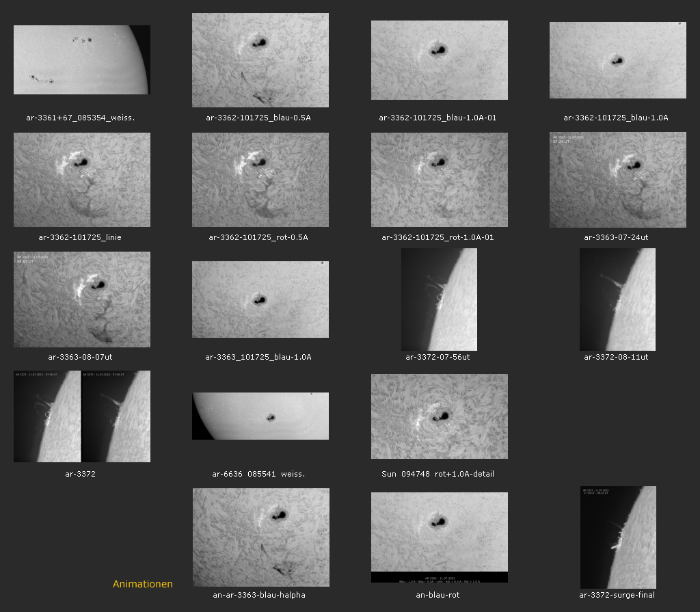
Task: Open the ar-3372-07-56ut limb image
Action: [x=439, y=300]
